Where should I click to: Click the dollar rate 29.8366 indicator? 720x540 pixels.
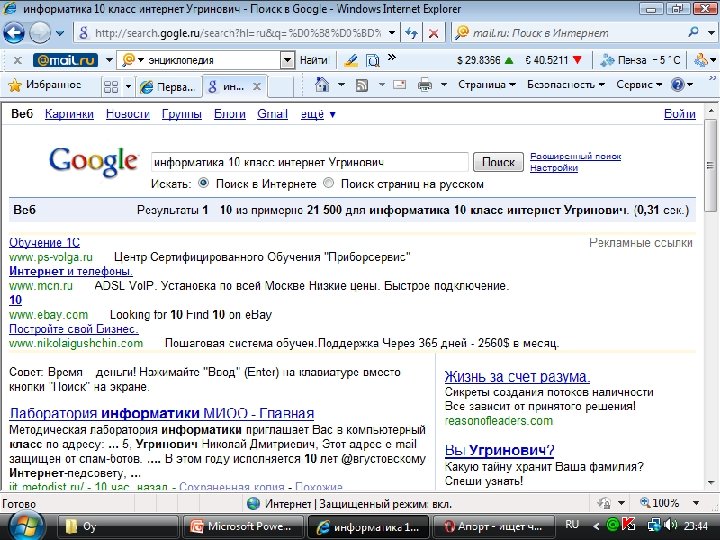485,60
